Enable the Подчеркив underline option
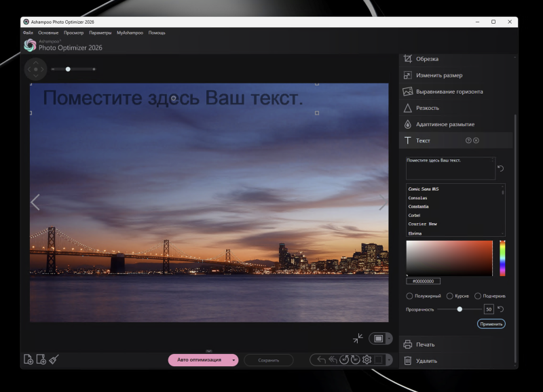543x392 pixels. [478, 296]
